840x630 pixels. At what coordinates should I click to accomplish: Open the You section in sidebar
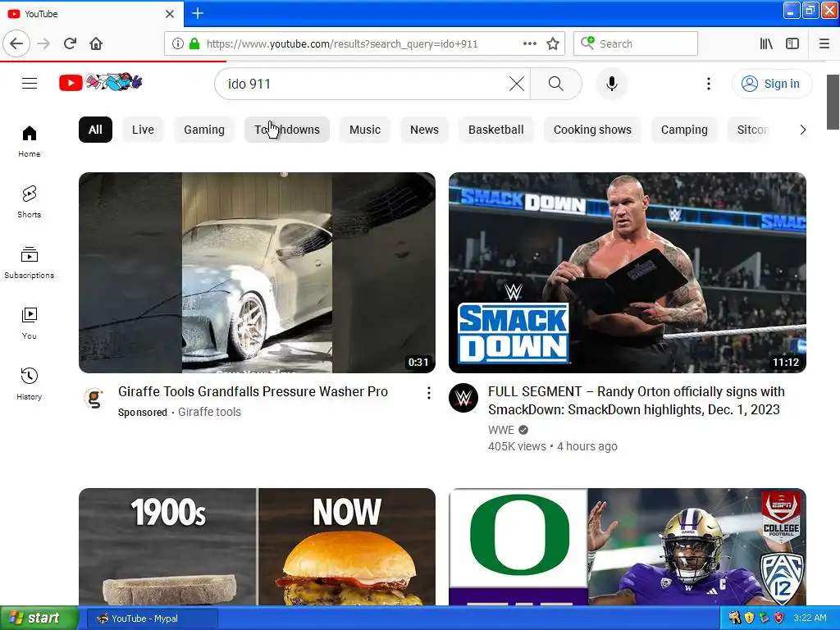pos(29,323)
